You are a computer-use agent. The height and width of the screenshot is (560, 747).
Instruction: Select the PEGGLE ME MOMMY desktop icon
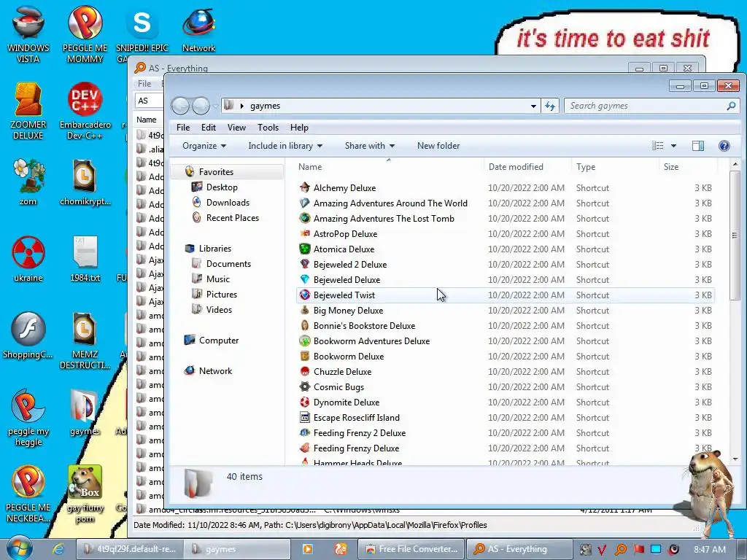tap(85, 34)
